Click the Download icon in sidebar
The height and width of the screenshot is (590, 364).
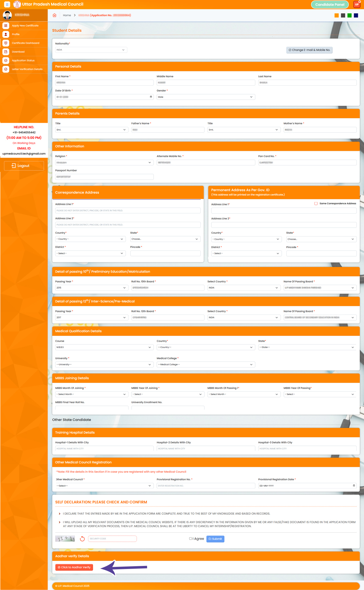(x=6, y=52)
